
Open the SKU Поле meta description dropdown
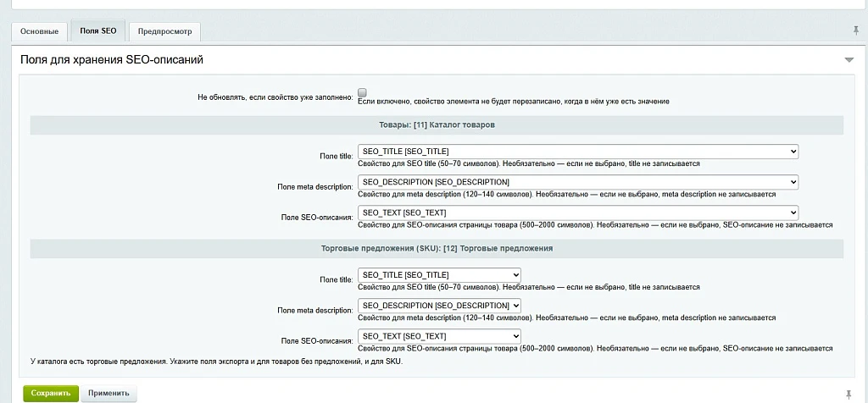coord(440,306)
